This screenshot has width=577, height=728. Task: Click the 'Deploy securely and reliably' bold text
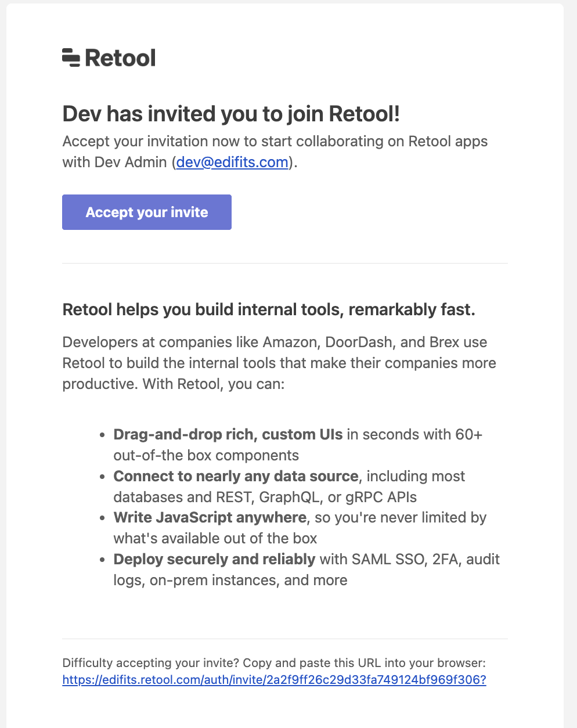pos(214,559)
